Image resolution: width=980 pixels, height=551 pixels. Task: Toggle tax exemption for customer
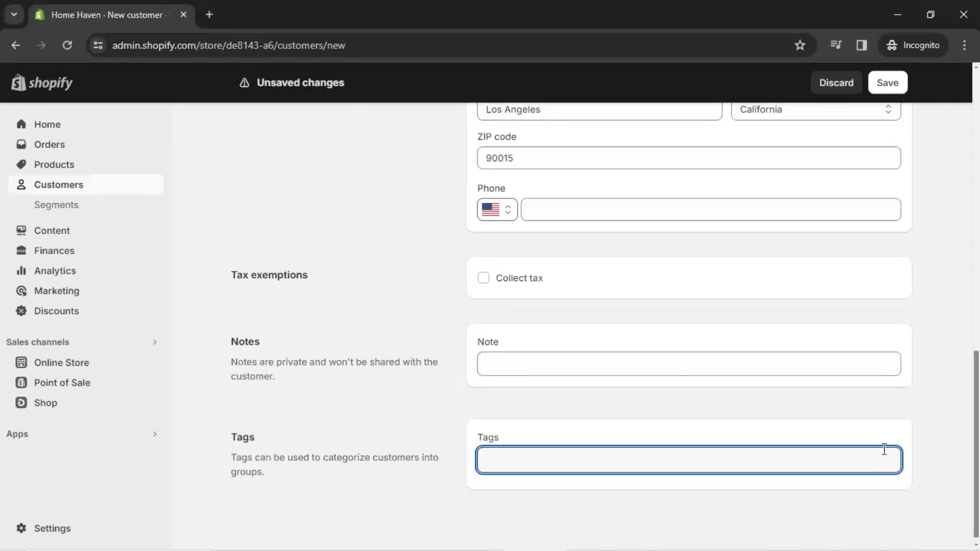[x=484, y=278]
